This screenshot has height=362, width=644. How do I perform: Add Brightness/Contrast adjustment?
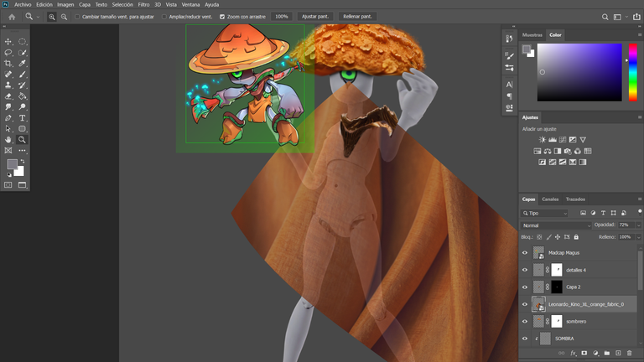(x=543, y=140)
